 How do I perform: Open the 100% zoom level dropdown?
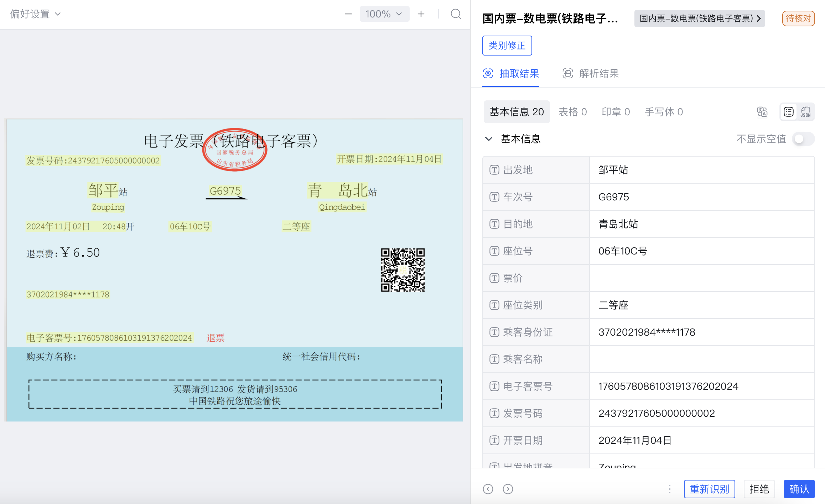(384, 14)
